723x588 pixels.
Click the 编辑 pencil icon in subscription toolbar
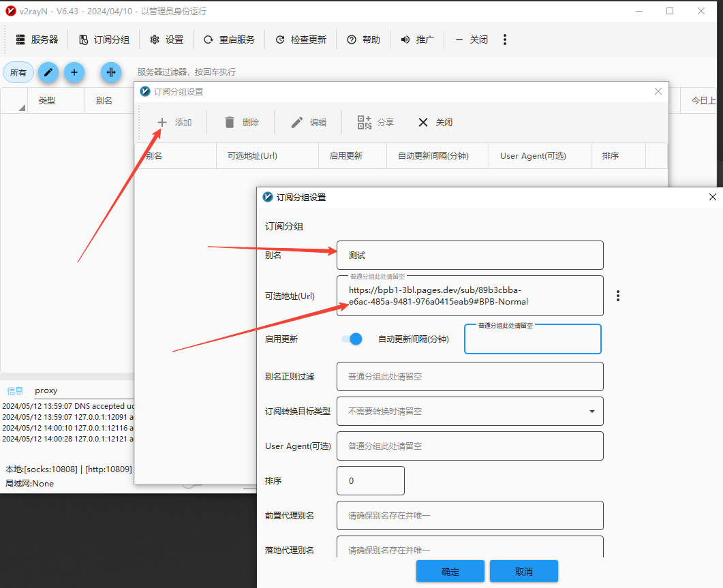coord(297,123)
